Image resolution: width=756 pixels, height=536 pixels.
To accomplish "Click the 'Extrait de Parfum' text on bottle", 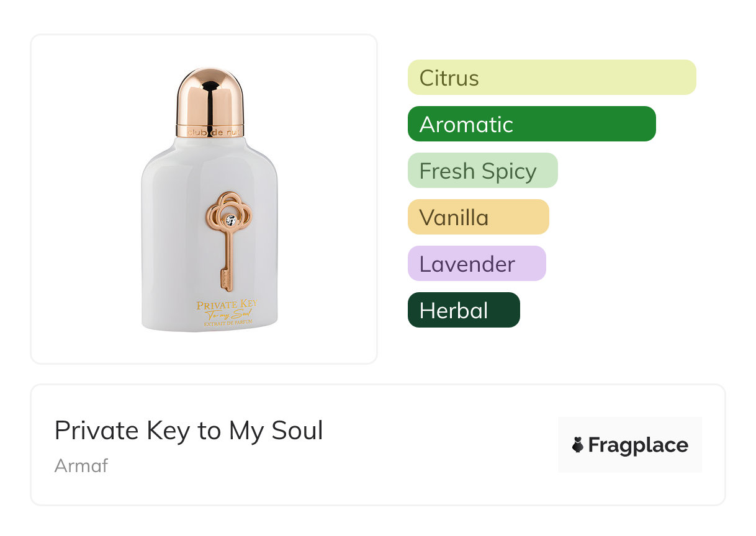I will tap(227, 323).
